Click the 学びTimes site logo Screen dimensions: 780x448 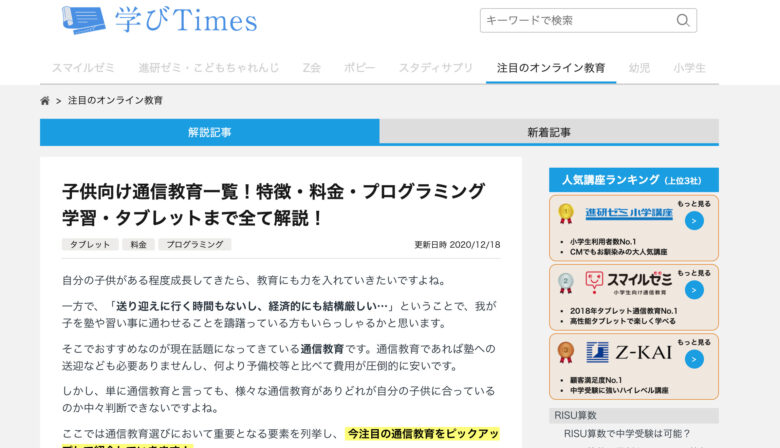pos(158,20)
